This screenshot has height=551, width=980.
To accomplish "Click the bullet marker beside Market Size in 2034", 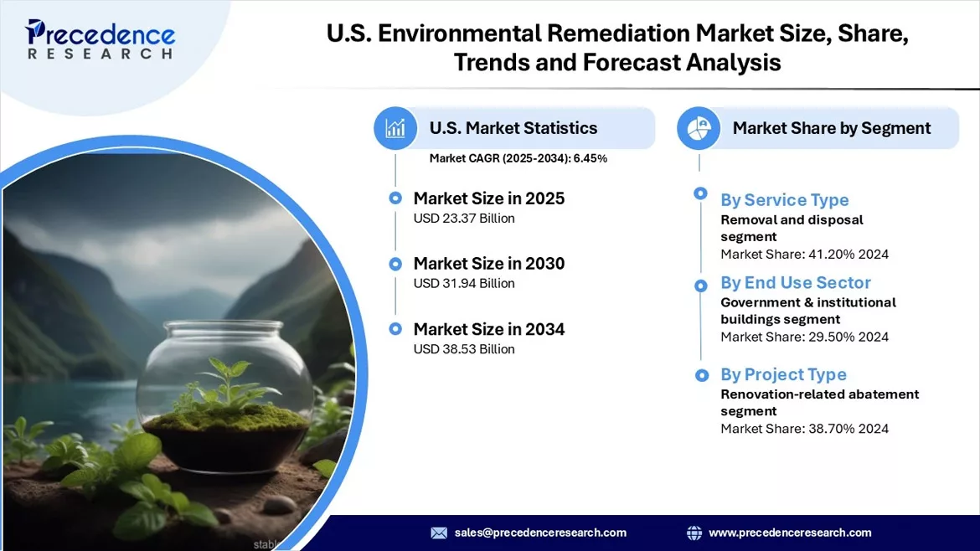I will pos(395,329).
